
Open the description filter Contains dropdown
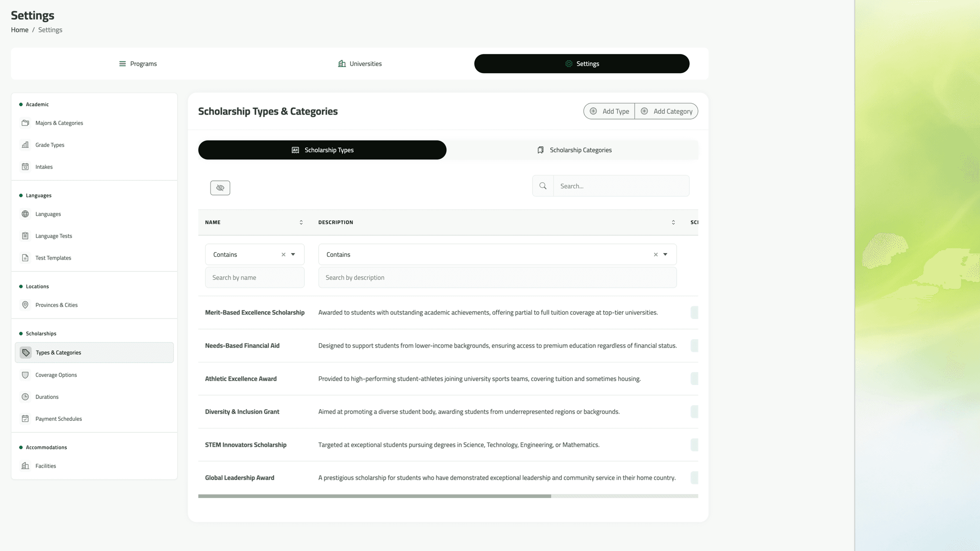coord(665,254)
